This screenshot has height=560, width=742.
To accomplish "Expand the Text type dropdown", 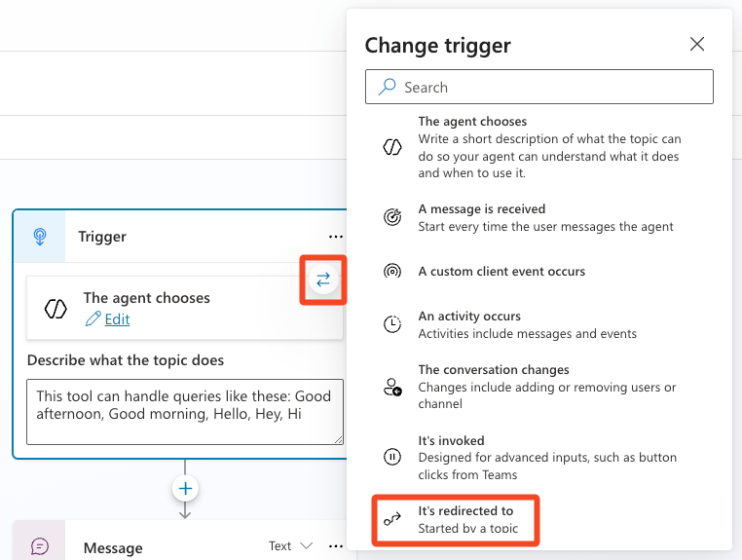I will coord(291,546).
